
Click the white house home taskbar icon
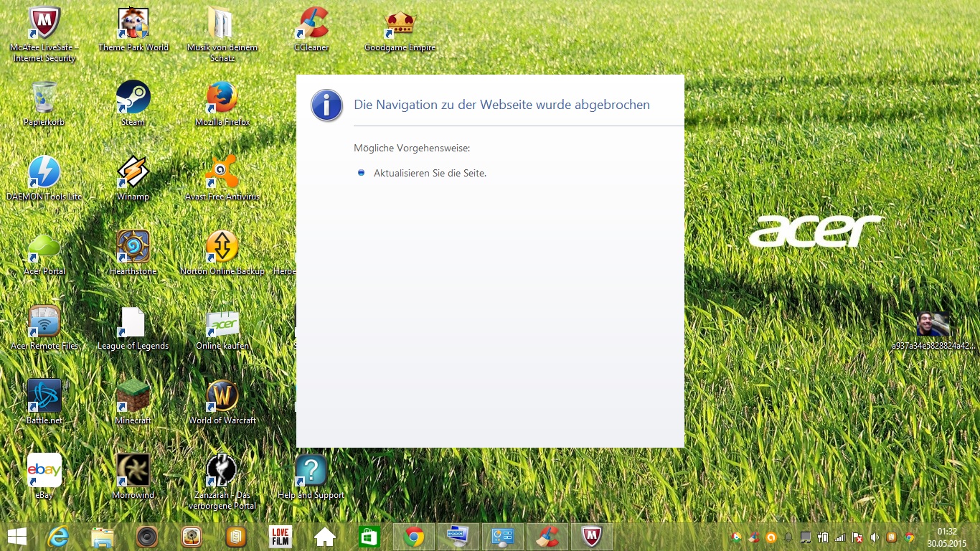coord(325,537)
